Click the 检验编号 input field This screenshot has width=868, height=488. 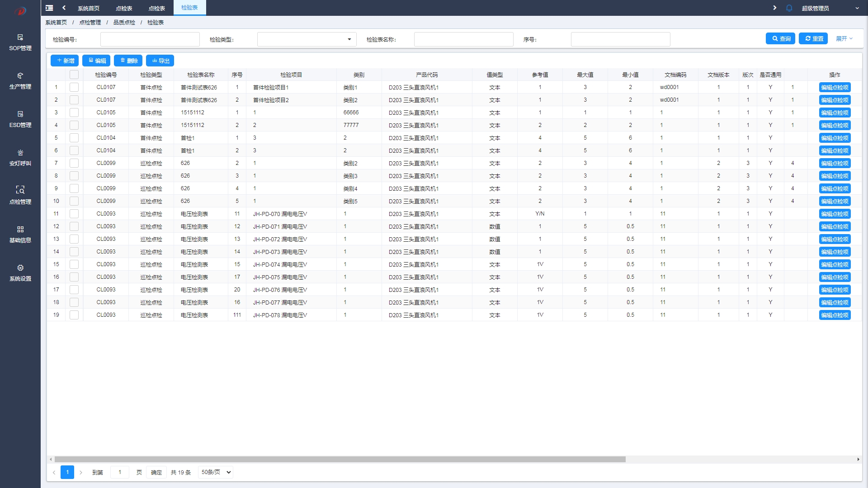pos(150,39)
